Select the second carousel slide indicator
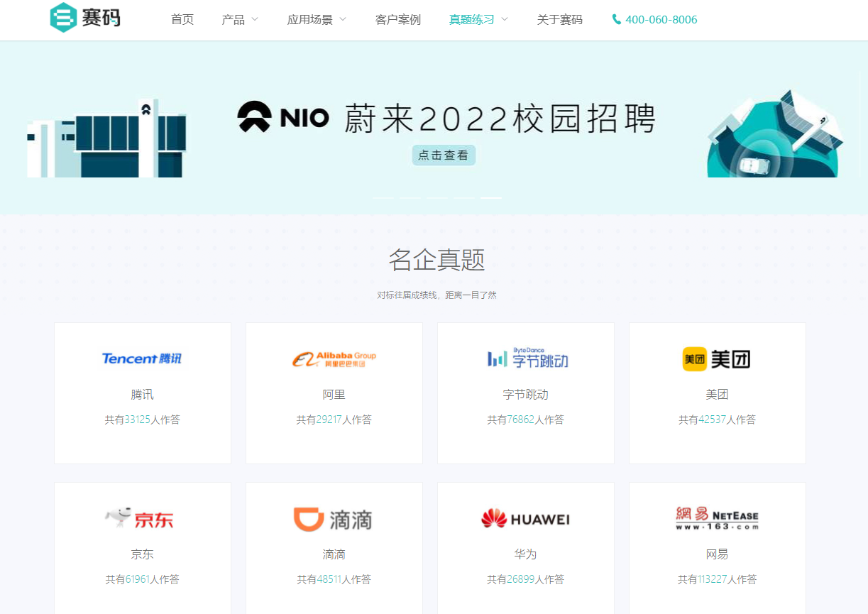This screenshot has height=614, width=868. 410,197
